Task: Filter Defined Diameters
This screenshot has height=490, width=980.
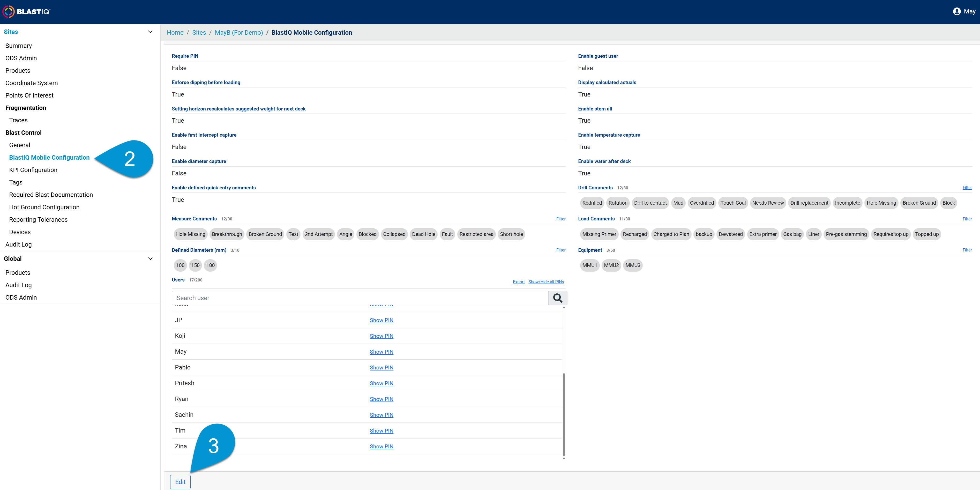Action: (561, 250)
